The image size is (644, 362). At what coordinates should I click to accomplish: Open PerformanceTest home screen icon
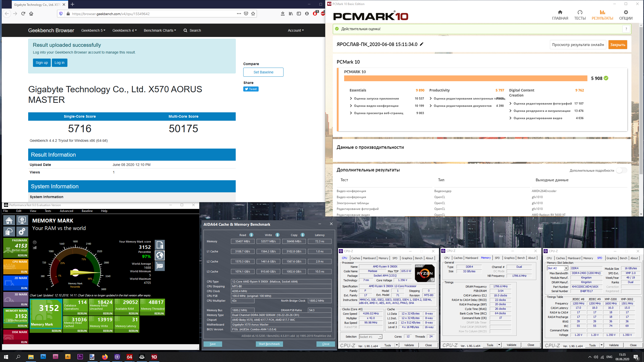[x=9, y=220]
